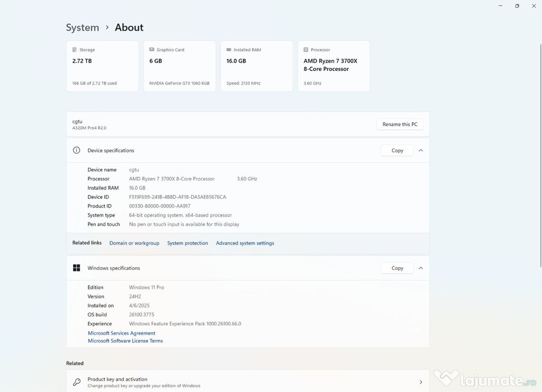Click the Windows Feature Experience Pack text

(185, 324)
